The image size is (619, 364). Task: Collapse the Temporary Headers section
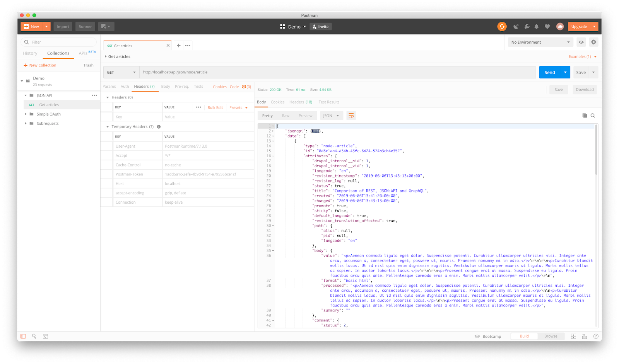tap(108, 127)
